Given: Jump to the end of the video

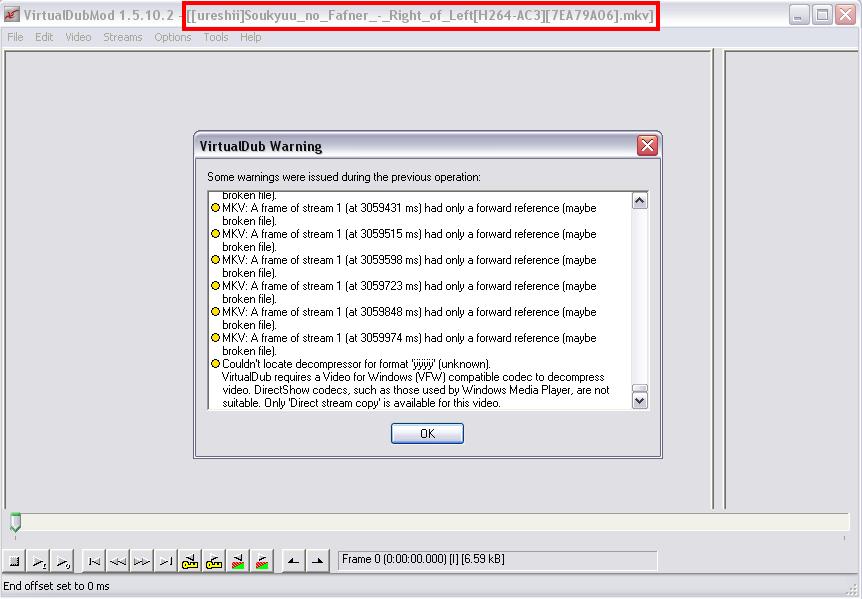Looking at the screenshot, I should coord(166,561).
